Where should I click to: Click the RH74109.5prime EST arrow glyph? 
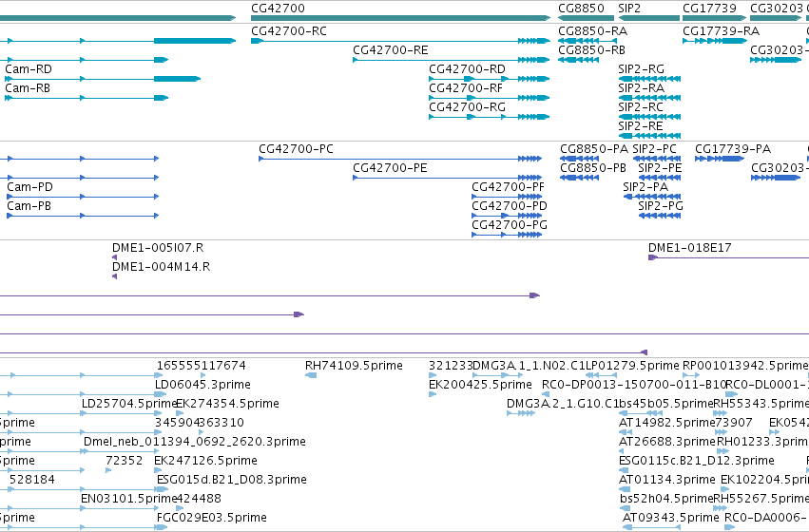(311, 375)
